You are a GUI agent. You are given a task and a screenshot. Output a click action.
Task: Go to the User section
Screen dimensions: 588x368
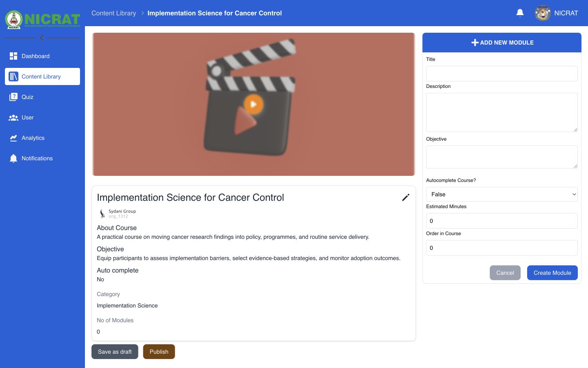(42, 117)
